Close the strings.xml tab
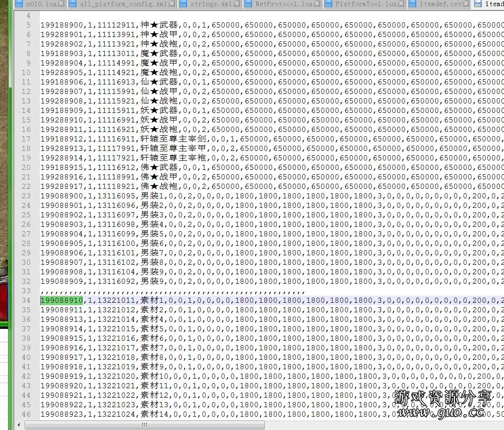Image resolution: width=504 pixels, height=430 pixels. tap(236, 4)
